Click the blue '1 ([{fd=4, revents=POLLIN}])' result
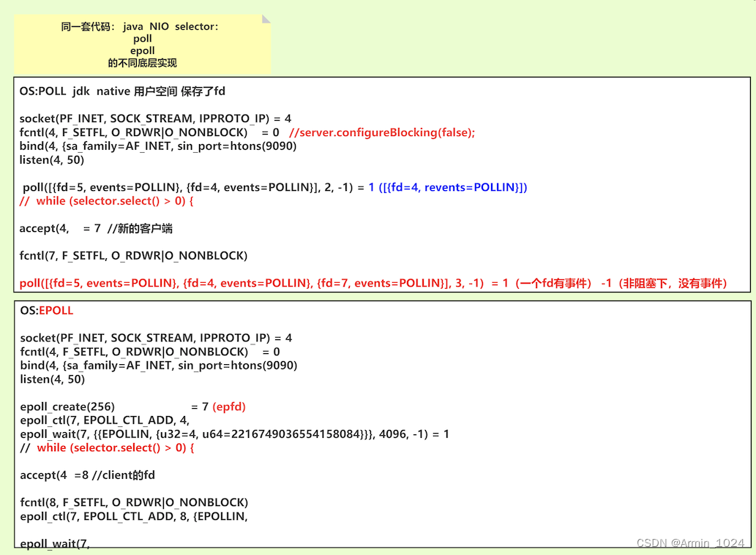Screen dimensions: 756x555 (448, 187)
